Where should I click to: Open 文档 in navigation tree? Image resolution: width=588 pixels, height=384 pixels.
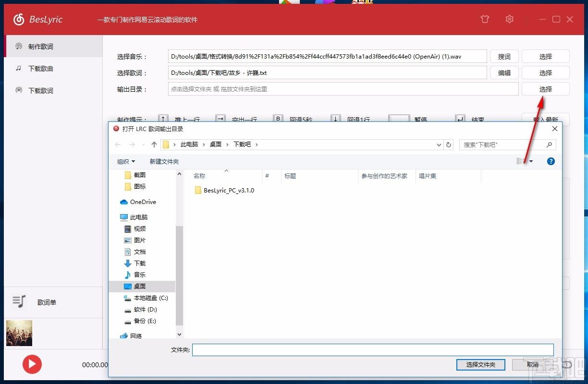pyautogui.click(x=135, y=252)
